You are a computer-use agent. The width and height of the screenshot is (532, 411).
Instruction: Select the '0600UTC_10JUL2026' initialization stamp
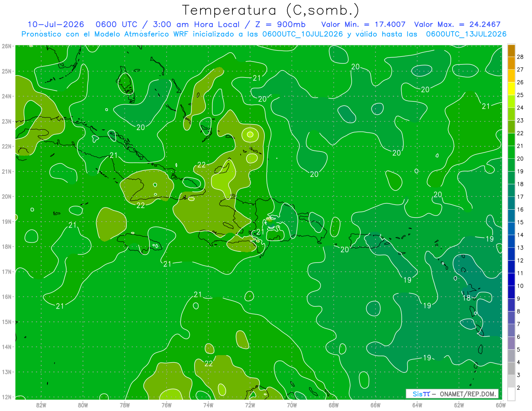(303, 34)
